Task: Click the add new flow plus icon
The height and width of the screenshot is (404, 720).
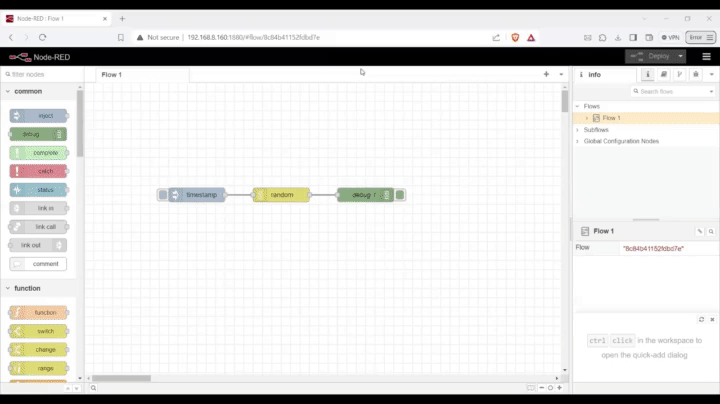Action: [546, 74]
